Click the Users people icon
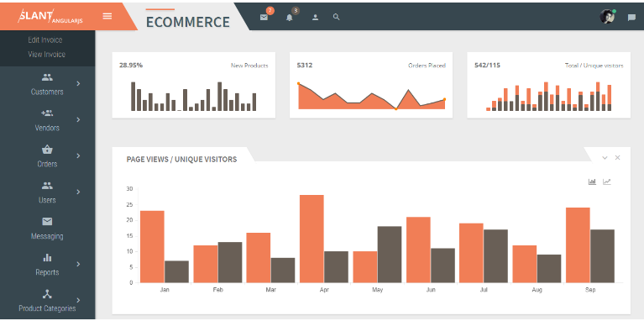Screen dimensions: 644x321 [47, 186]
